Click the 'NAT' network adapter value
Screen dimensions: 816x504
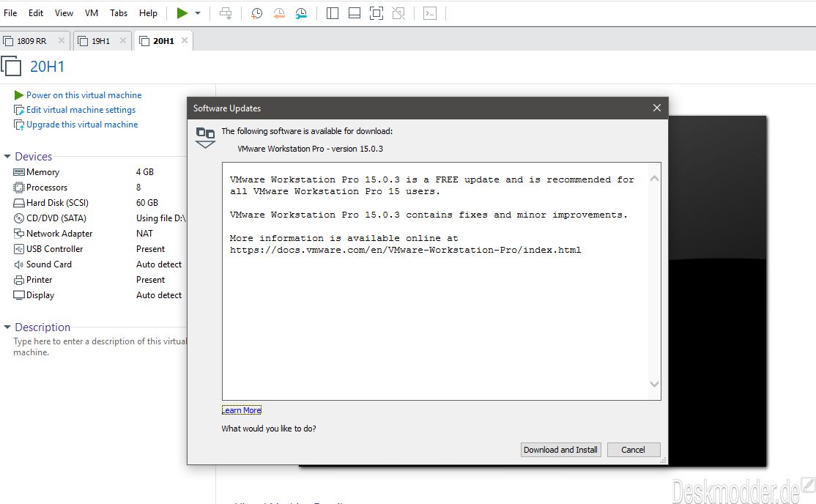point(144,233)
